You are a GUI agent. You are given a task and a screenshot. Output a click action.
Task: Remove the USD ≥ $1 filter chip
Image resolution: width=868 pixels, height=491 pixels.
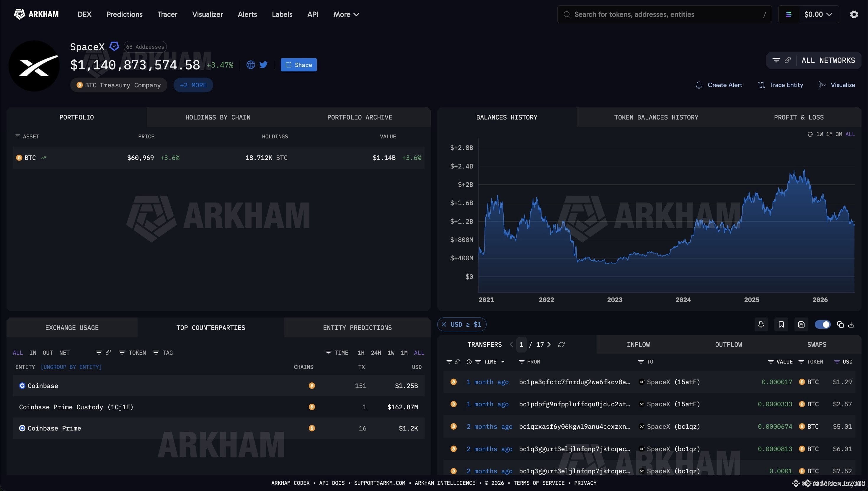tap(444, 324)
